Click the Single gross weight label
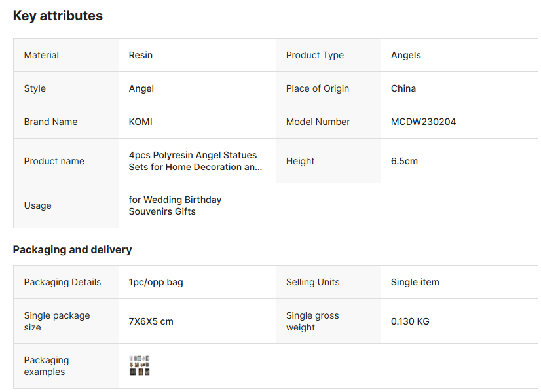The image size is (541, 392). coord(312,321)
